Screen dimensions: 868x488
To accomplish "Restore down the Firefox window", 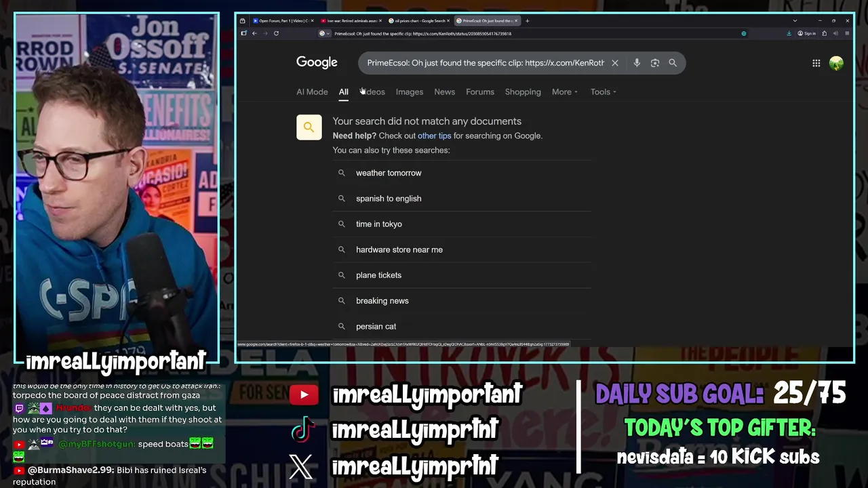I will tap(833, 20).
